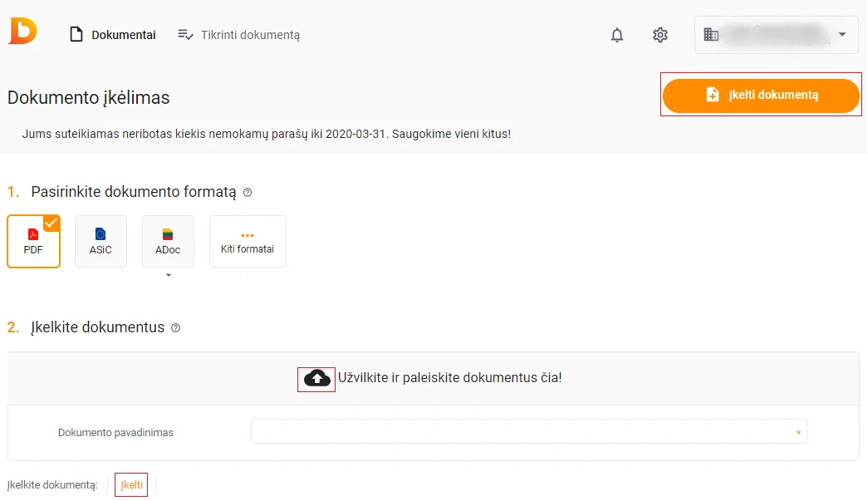Open notifications bell
This screenshot has width=868, height=501.
click(x=616, y=35)
